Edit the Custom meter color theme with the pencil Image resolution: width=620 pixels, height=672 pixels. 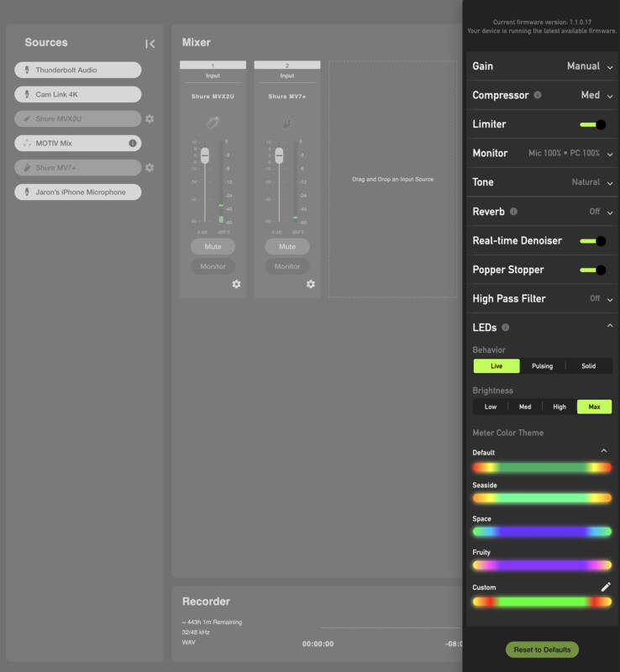pyautogui.click(x=606, y=587)
